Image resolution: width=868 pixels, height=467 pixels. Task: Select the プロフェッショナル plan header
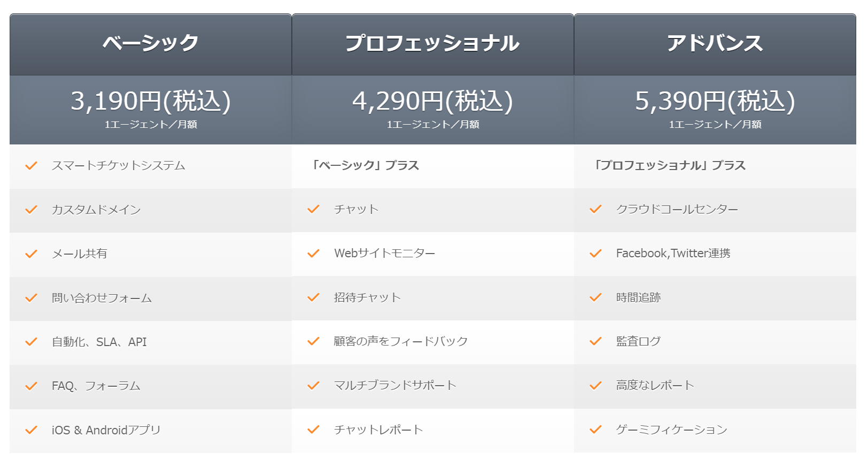[432, 43]
